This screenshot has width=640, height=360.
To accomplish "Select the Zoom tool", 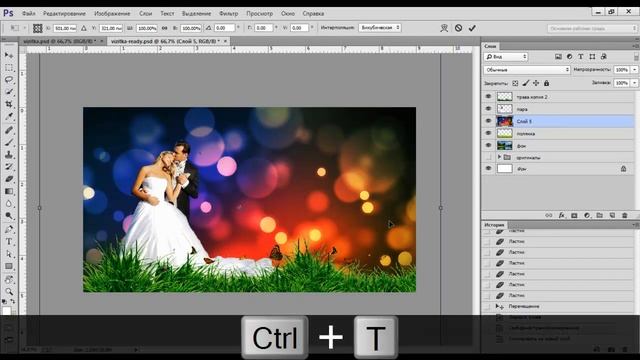I will point(9,292).
